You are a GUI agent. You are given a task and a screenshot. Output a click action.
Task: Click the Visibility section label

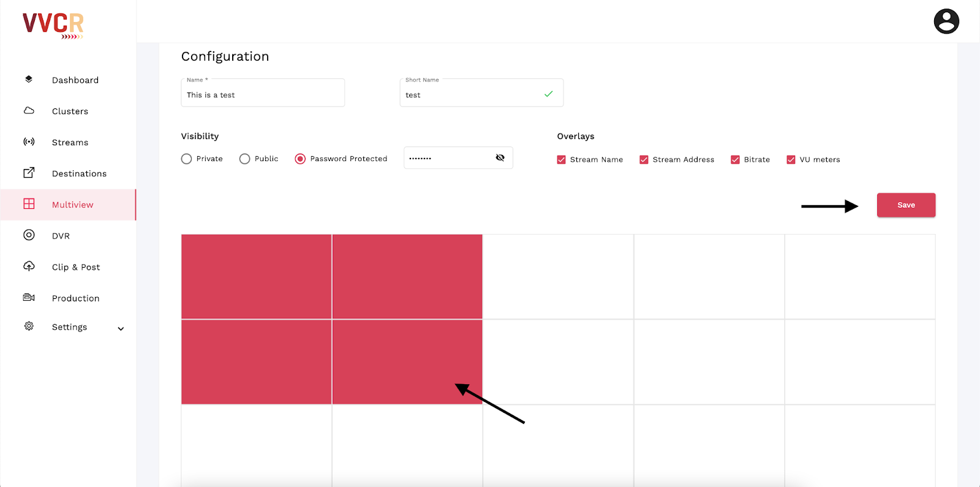[200, 136]
